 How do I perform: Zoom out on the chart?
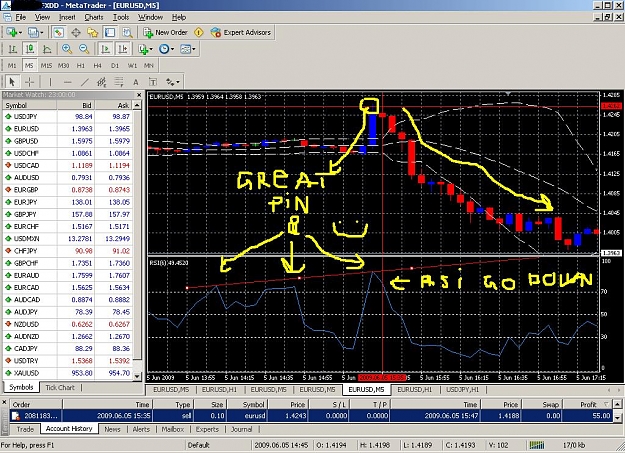[84, 49]
